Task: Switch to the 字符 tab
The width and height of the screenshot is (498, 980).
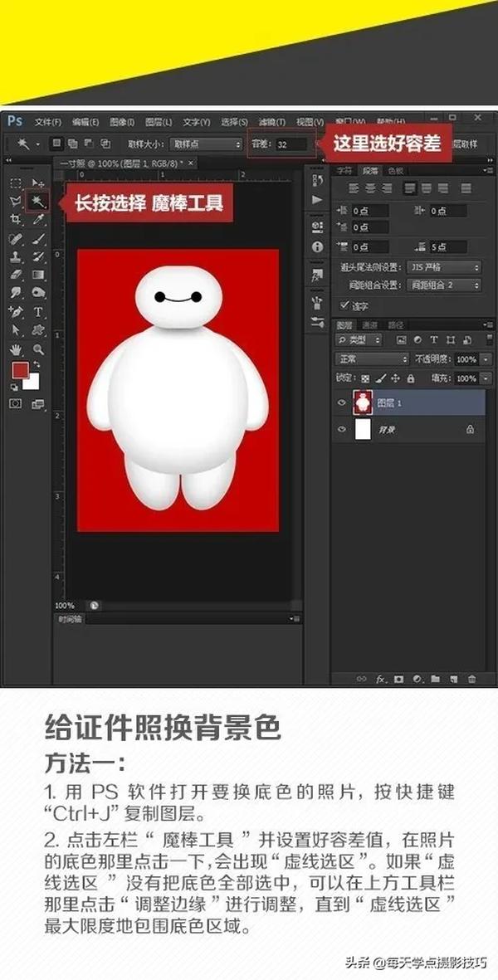Action: click(x=344, y=170)
